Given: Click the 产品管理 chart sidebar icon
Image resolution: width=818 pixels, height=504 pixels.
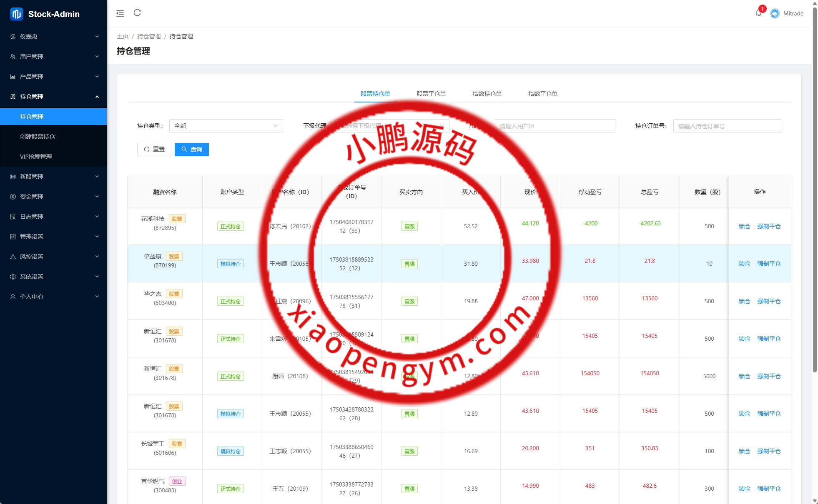Looking at the screenshot, I should pos(13,77).
